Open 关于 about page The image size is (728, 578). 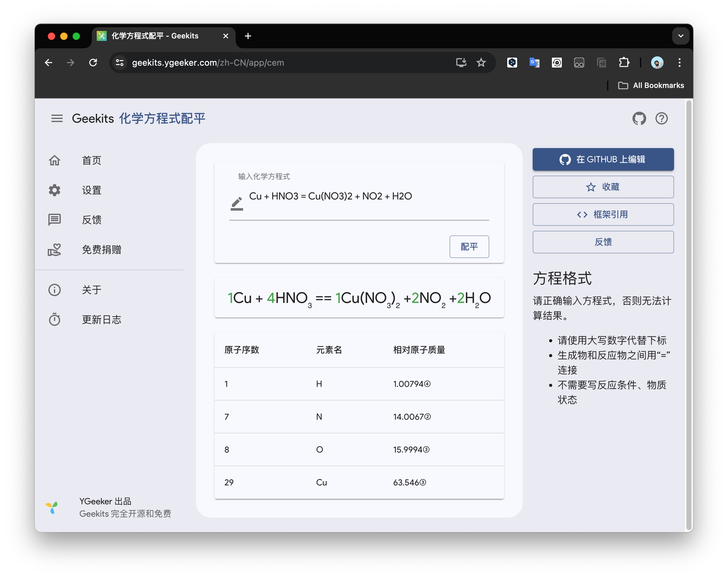click(91, 290)
